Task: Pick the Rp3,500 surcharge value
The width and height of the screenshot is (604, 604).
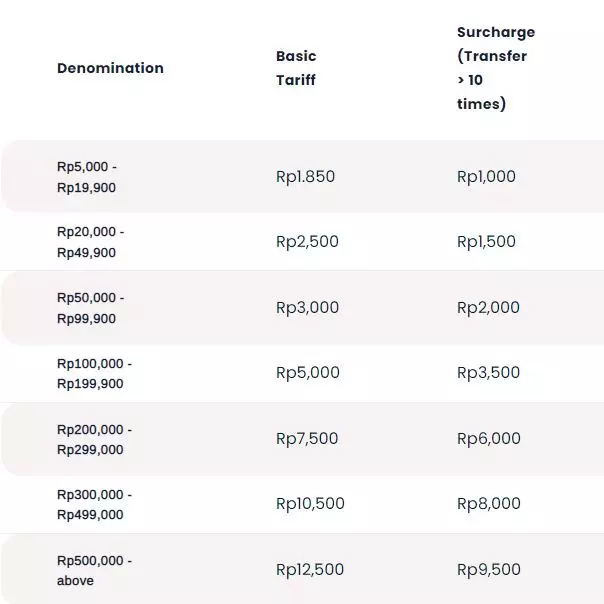Action: (488, 373)
